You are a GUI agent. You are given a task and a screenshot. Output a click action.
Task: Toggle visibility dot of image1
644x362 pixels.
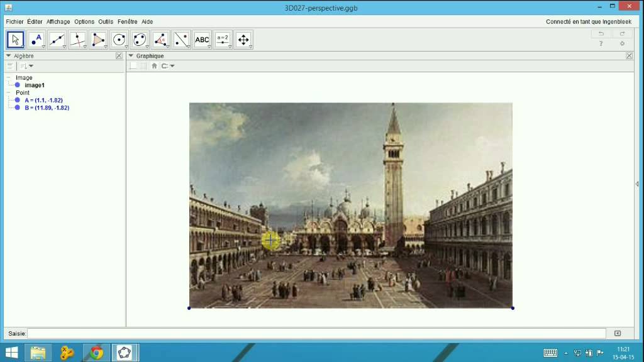(x=17, y=85)
